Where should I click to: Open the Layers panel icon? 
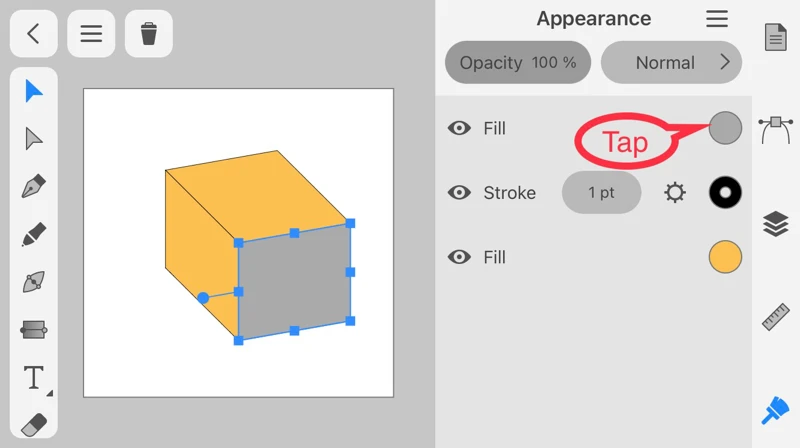[x=776, y=224]
